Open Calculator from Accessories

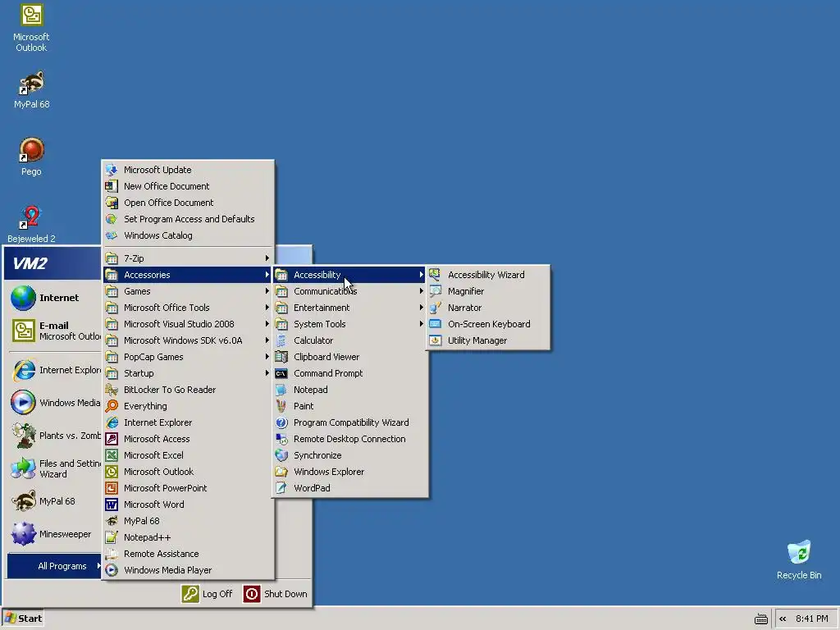[x=349, y=340]
